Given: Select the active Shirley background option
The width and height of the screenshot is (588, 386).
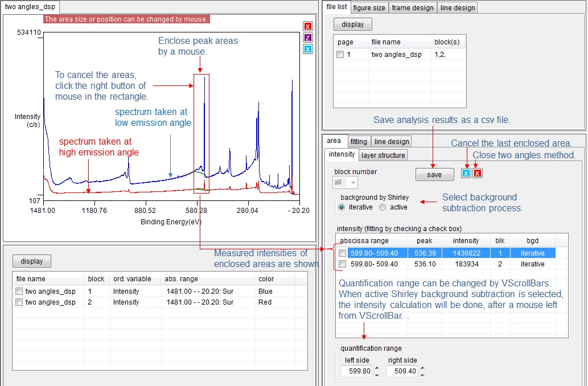Looking at the screenshot, I should (x=383, y=207).
